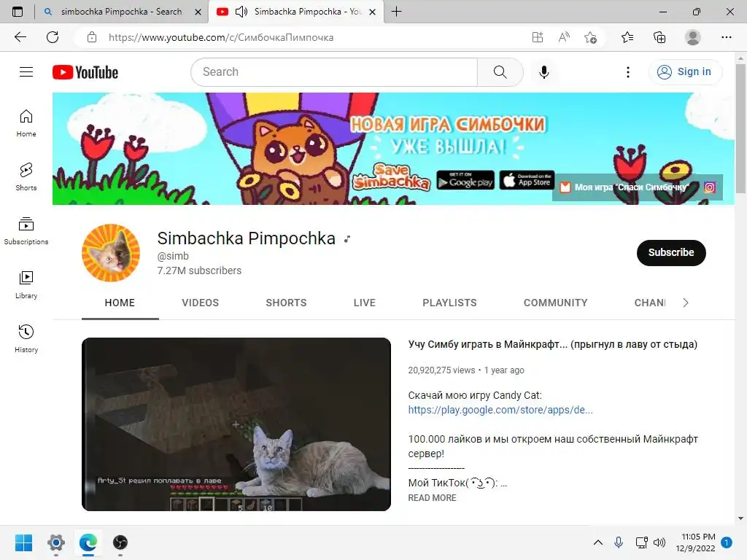Click the page vertical scrollbar
Image resolution: width=747 pixels, height=560 pixels.
[740, 128]
